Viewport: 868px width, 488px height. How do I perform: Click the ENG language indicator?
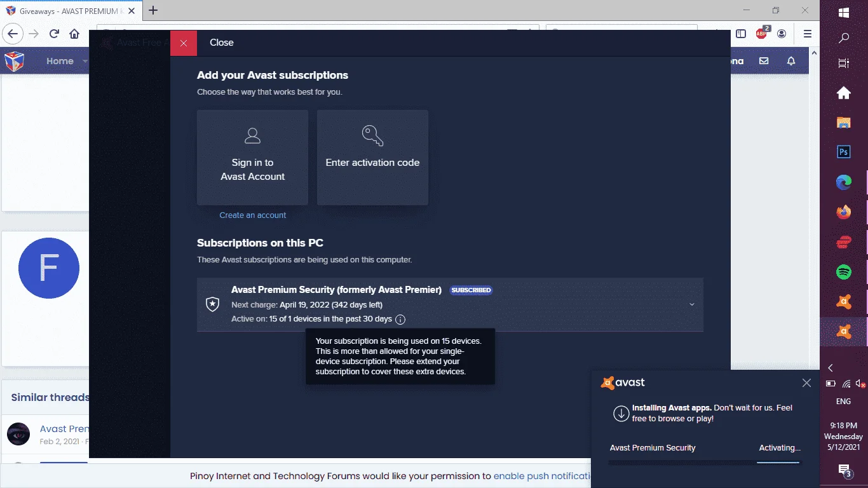(843, 402)
